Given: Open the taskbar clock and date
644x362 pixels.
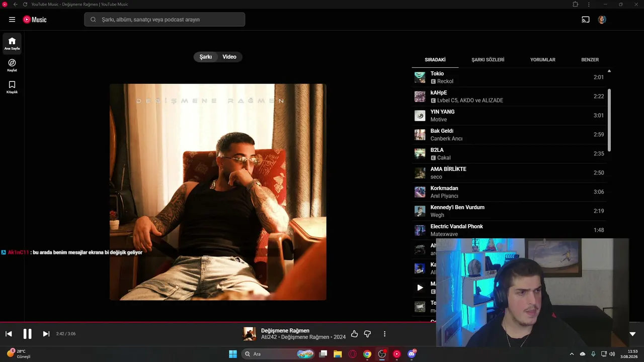Looking at the screenshot, I should [629, 354].
